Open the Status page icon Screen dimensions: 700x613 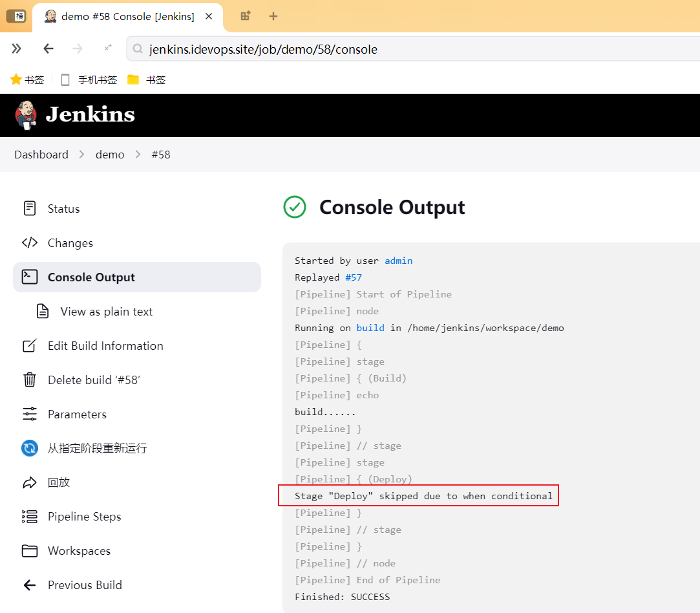coord(30,208)
